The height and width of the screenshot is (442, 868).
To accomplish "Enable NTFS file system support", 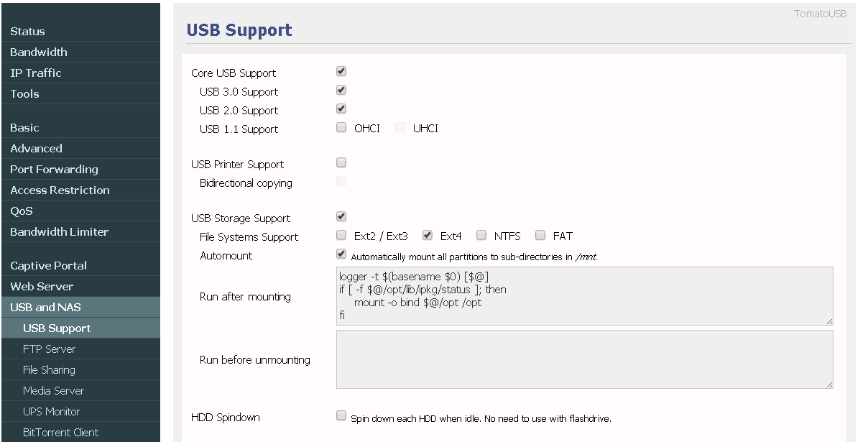I will click(x=481, y=235).
